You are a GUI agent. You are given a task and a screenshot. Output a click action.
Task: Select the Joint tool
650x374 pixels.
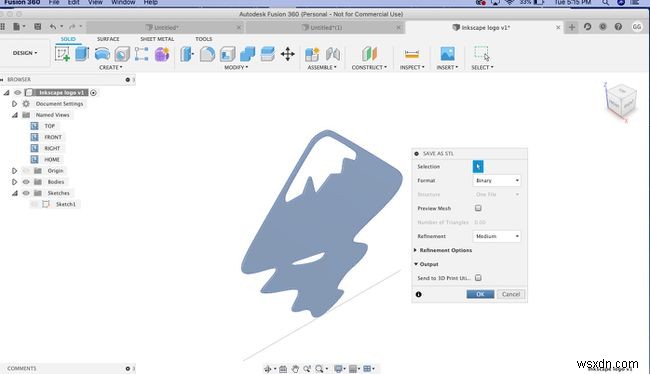click(332, 54)
